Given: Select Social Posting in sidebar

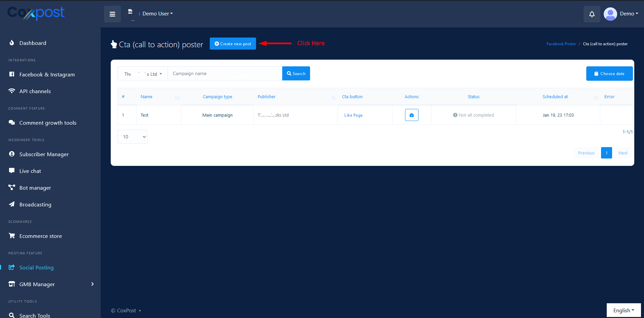Looking at the screenshot, I should point(36,267).
